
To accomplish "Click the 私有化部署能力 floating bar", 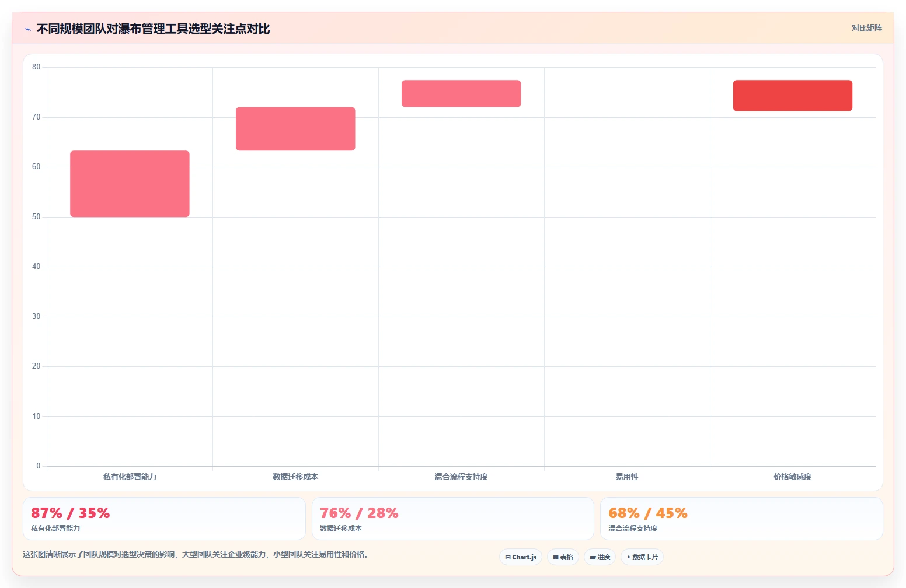I will point(130,184).
